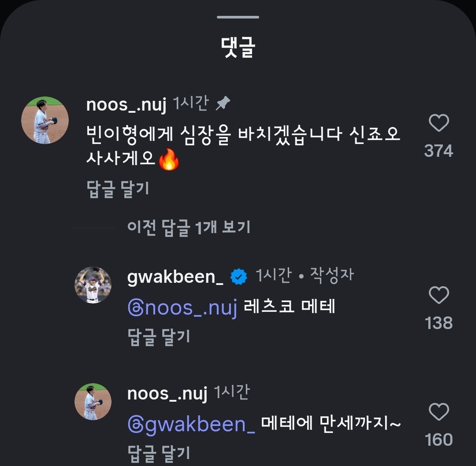Like the pinned noos_.nuj comment

pos(439,123)
